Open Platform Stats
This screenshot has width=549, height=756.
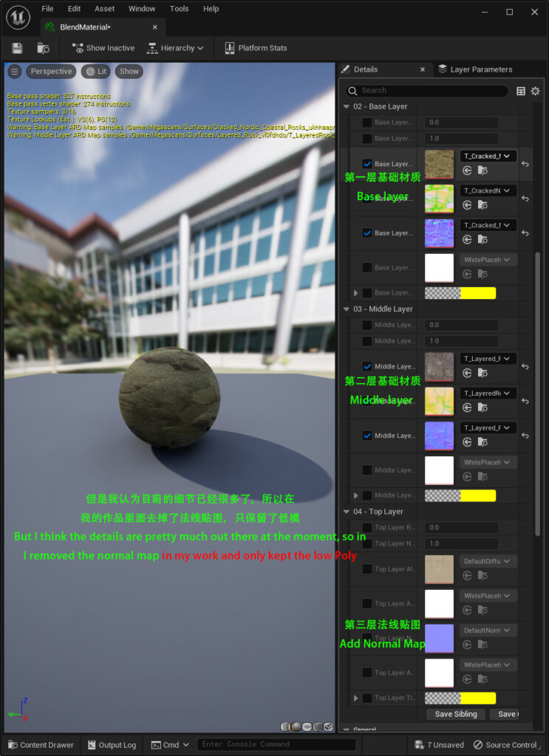(x=256, y=48)
